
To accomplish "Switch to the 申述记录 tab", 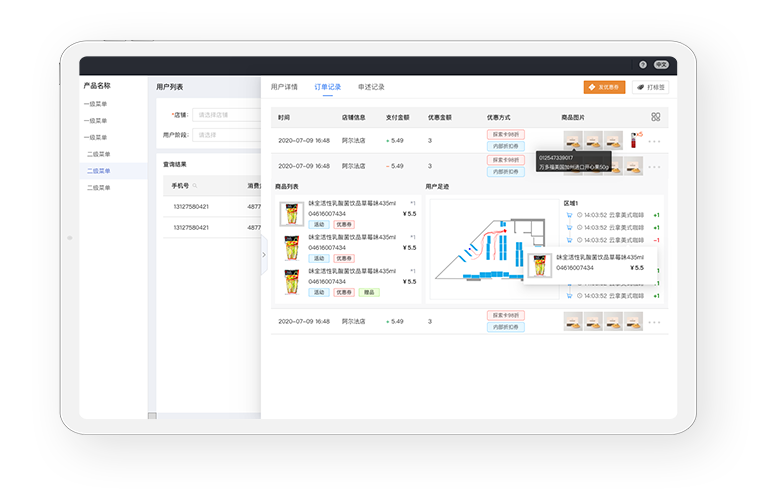I will coord(371,87).
